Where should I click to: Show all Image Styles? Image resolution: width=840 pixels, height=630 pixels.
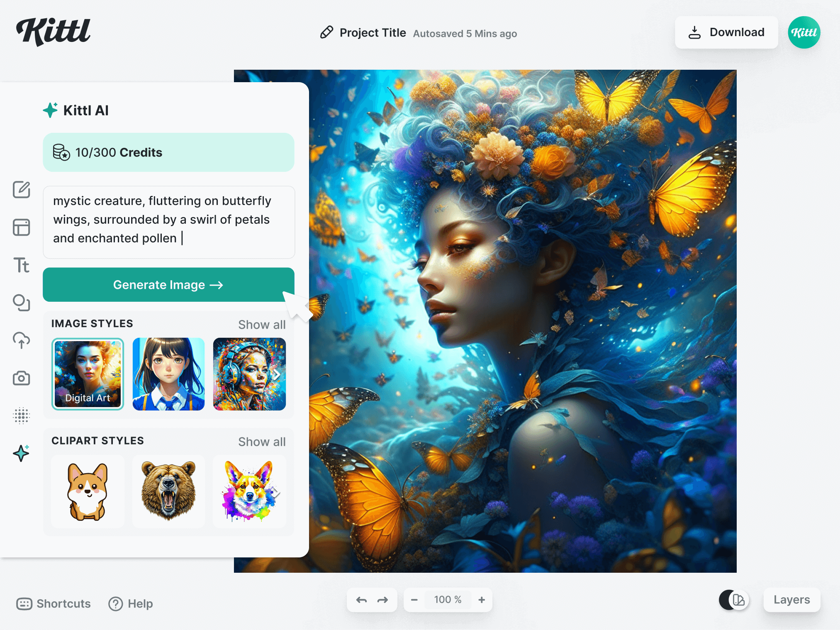(261, 324)
